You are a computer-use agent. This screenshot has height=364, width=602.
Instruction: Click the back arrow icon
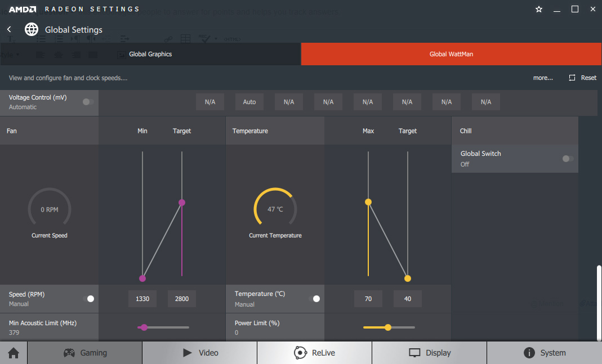(9, 29)
